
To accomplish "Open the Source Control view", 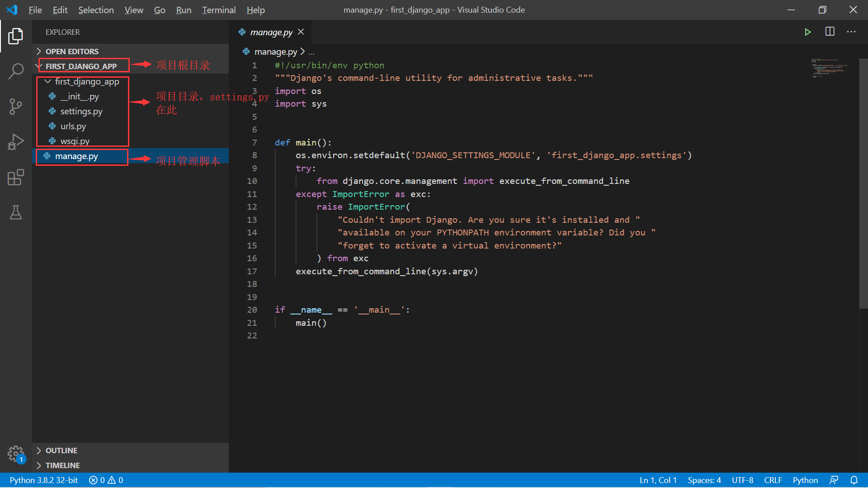I will click(x=16, y=107).
